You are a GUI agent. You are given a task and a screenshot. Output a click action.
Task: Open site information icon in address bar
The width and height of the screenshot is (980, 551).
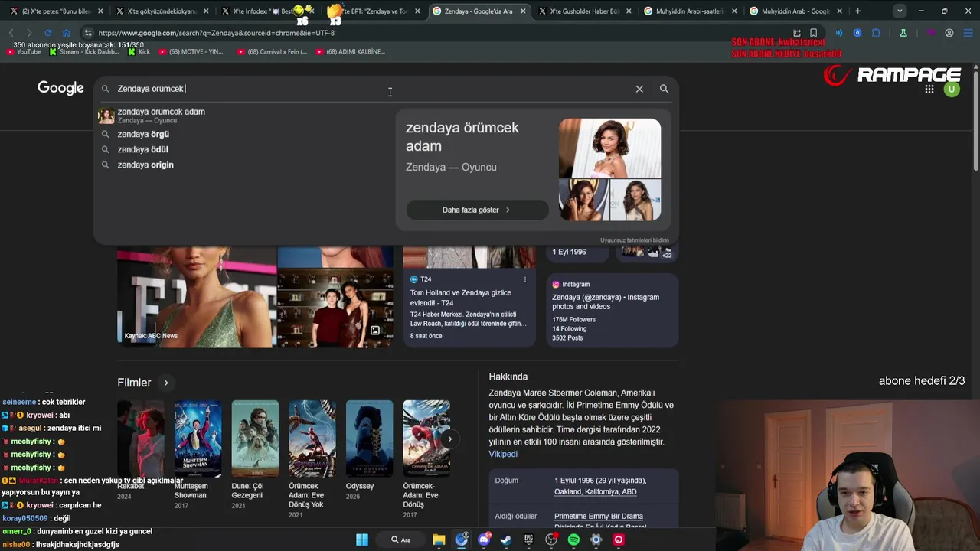point(88,33)
